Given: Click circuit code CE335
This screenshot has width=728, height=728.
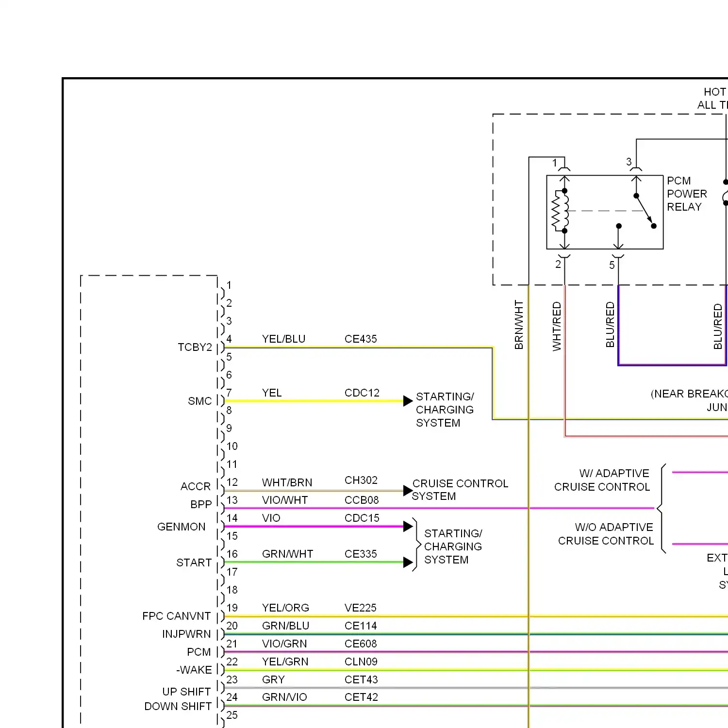Looking at the screenshot, I should (361, 554).
